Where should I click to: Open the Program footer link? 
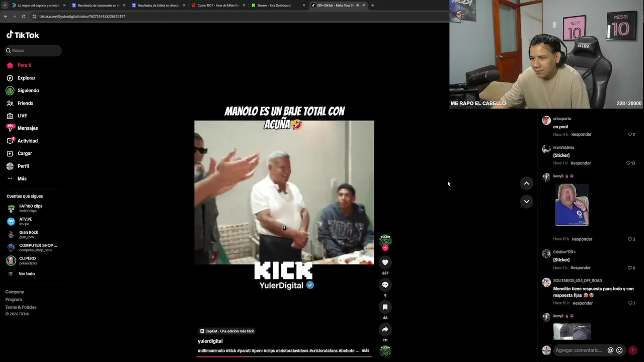click(14, 299)
